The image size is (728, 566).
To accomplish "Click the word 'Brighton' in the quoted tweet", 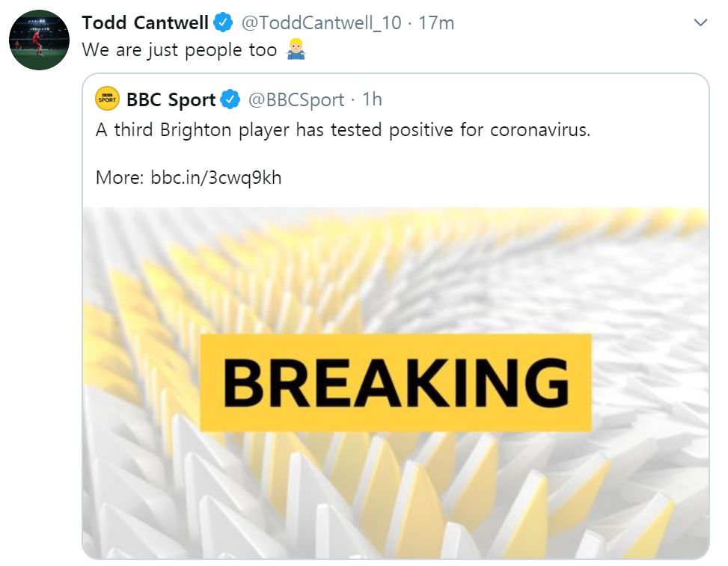I will (x=195, y=130).
